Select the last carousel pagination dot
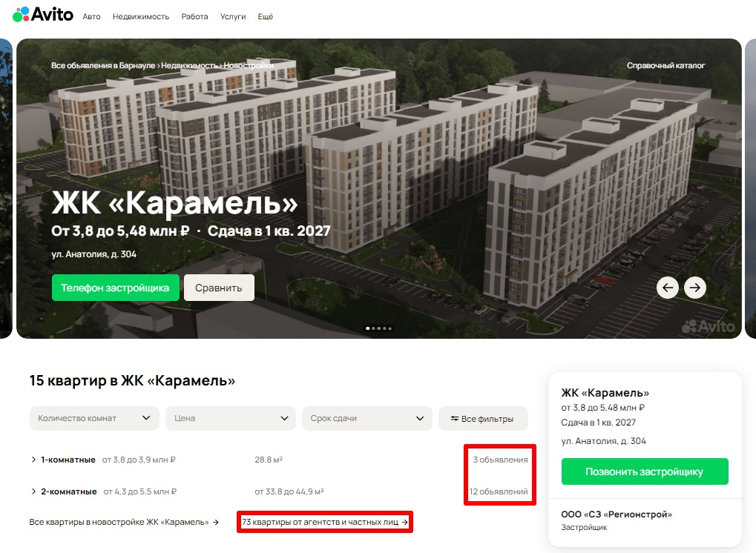This screenshot has width=756, height=553. tap(390, 328)
